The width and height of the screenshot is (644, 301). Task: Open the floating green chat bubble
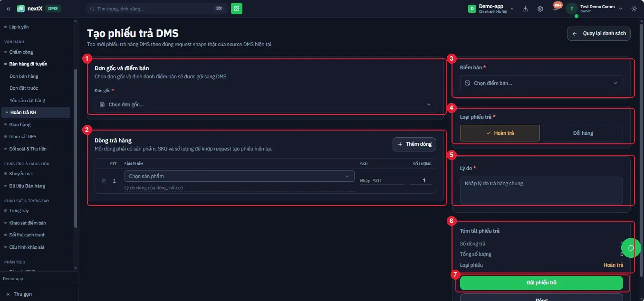(x=631, y=247)
